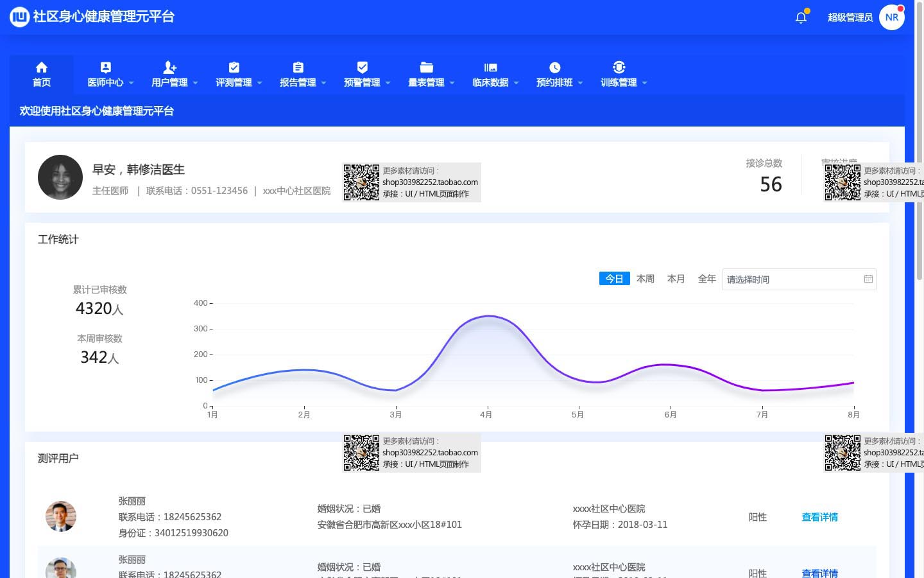Screen dimensions: 924x578
Task: Expand the 训练管理 dropdown arrow
Action: point(645,83)
